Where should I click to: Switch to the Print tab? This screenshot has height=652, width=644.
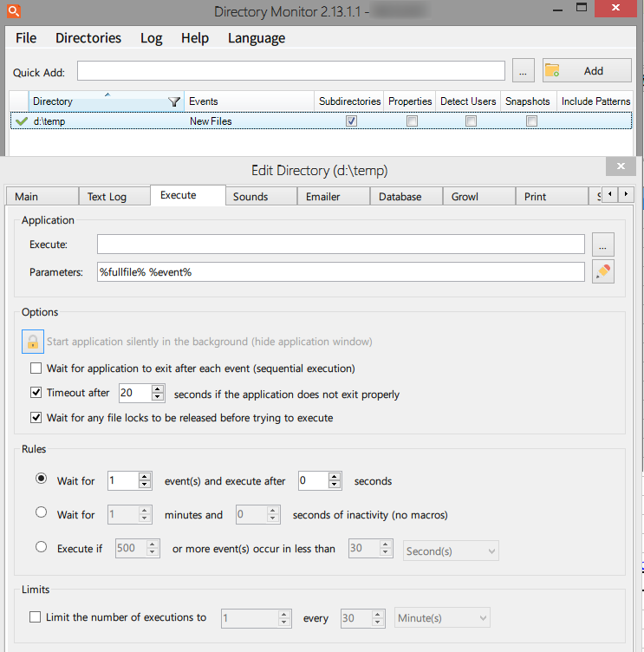click(552, 196)
